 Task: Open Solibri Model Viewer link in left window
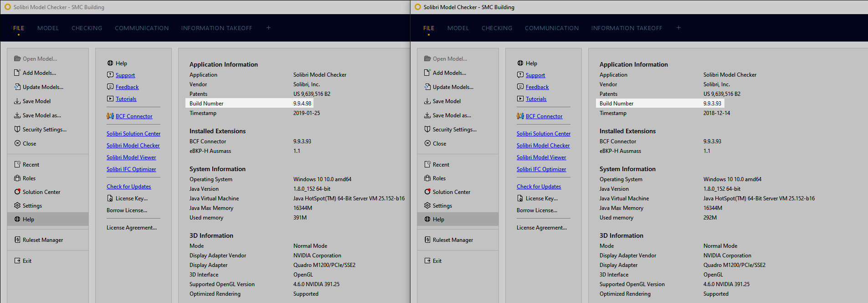point(131,157)
